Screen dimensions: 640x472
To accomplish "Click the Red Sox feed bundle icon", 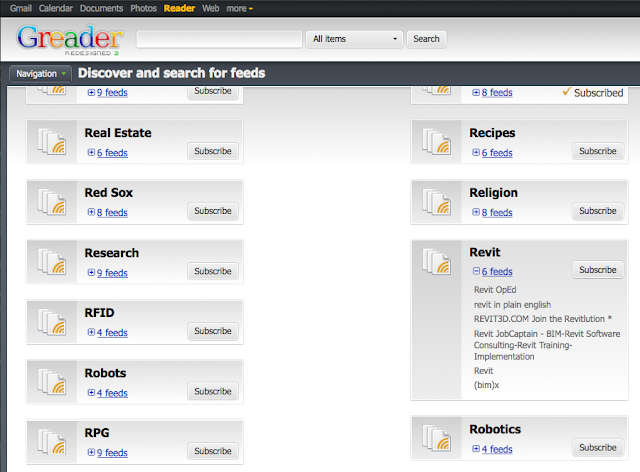I will click(x=52, y=202).
